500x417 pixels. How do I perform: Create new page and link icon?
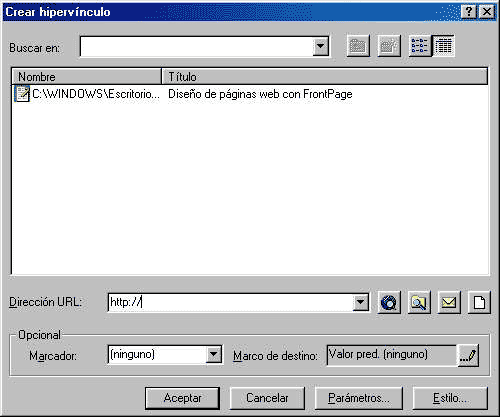(x=479, y=302)
